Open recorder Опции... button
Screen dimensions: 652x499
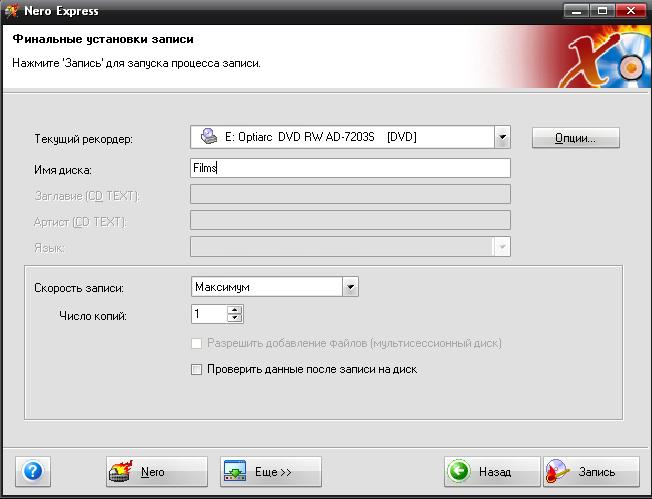coord(575,138)
